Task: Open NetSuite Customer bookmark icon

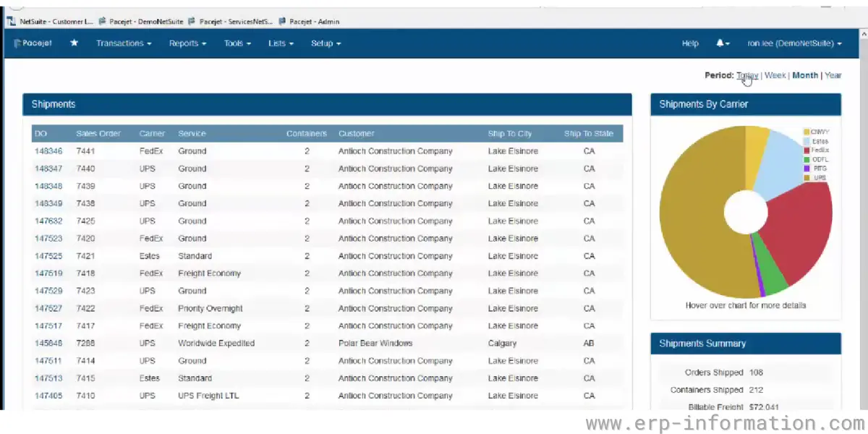Action: click(x=11, y=22)
